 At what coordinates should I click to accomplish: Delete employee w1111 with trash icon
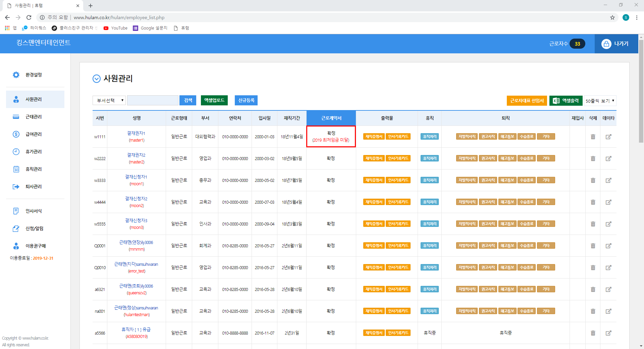pyautogui.click(x=593, y=137)
